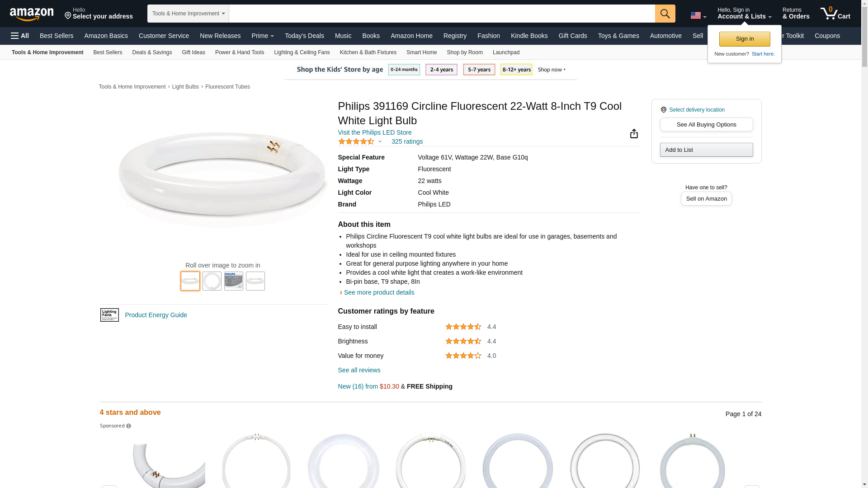Click the US flag language selector
This screenshot has height=488, width=868.
tap(698, 16)
